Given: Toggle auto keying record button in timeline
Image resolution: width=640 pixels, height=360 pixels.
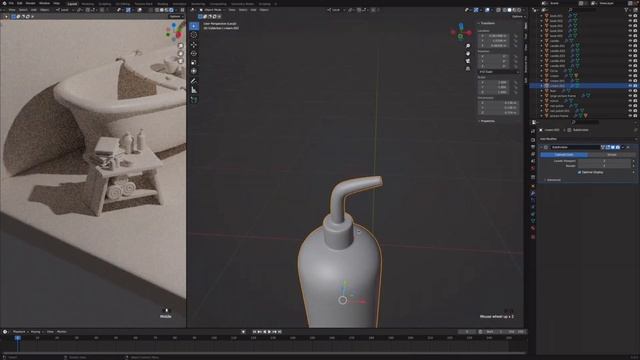Looking at the screenshot, I should coord(243,332).
